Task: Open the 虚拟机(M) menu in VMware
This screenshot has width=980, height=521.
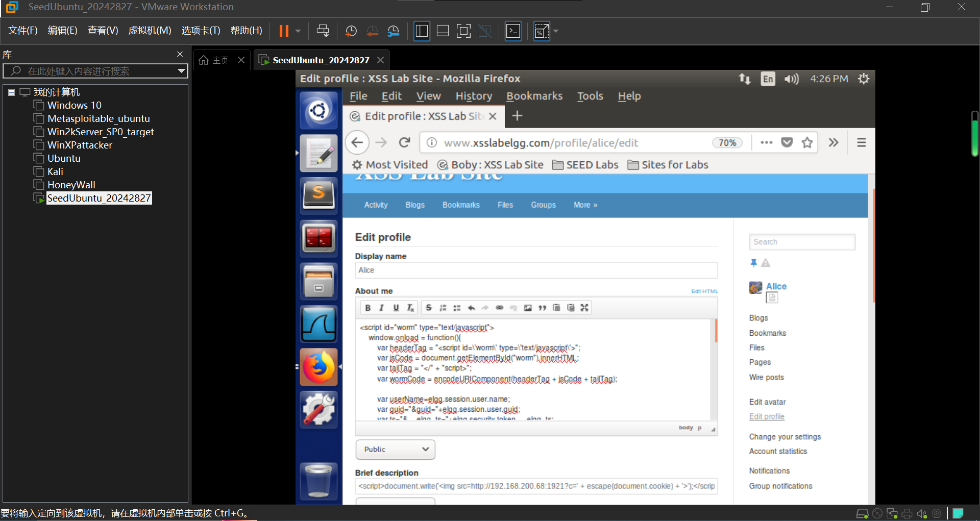Action: pos(150,31)
